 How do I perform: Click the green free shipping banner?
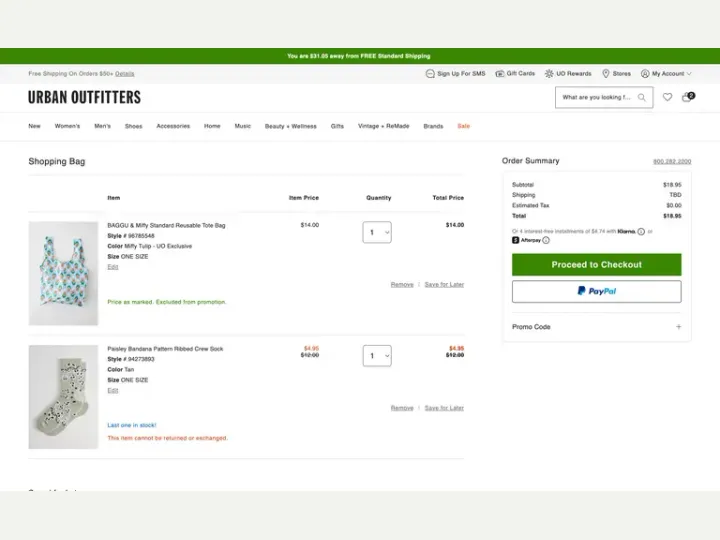360,56
